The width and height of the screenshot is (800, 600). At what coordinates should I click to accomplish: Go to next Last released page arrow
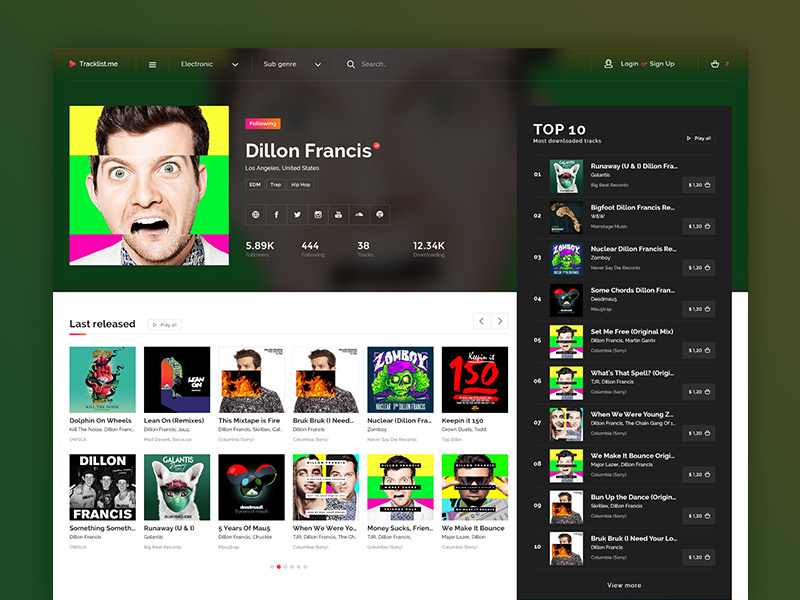(500, 321)
